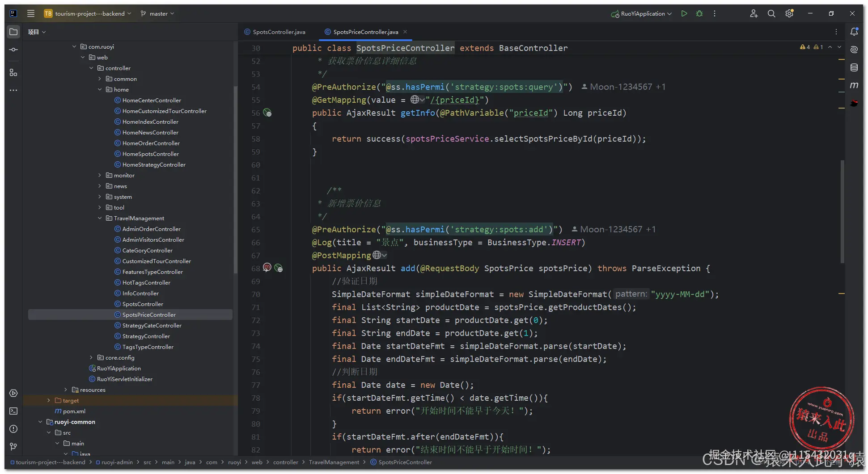This screenshot has width=868, height=474.
Task: Open the Services tool window
Action: click(x=13, y=393)
